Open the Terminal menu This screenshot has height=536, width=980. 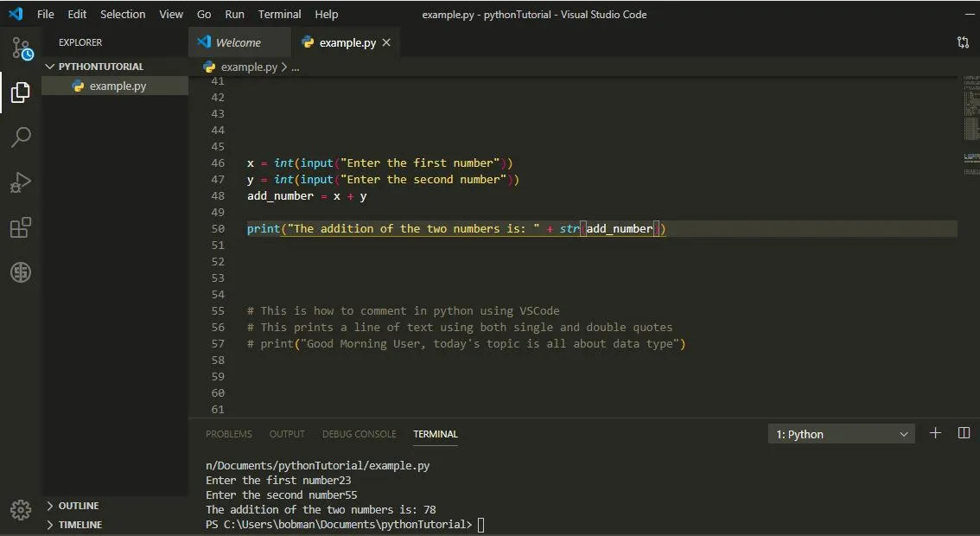tap(279, 14)
